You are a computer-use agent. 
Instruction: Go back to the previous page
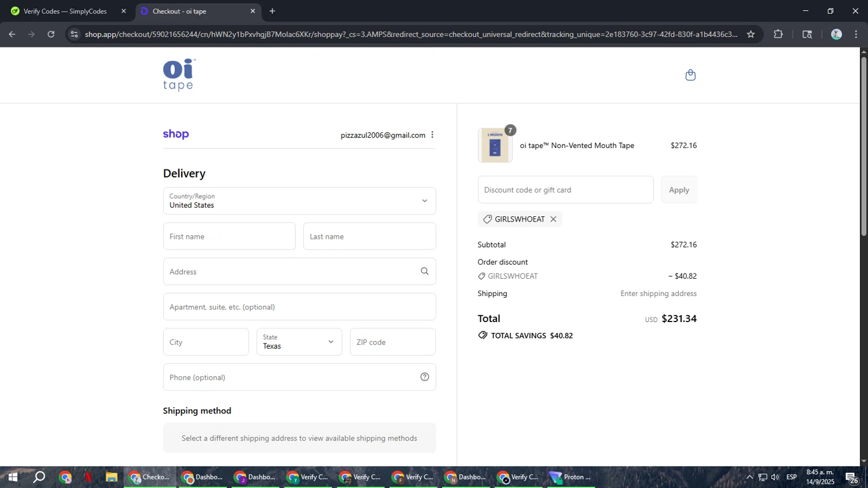tap(12, 34)
